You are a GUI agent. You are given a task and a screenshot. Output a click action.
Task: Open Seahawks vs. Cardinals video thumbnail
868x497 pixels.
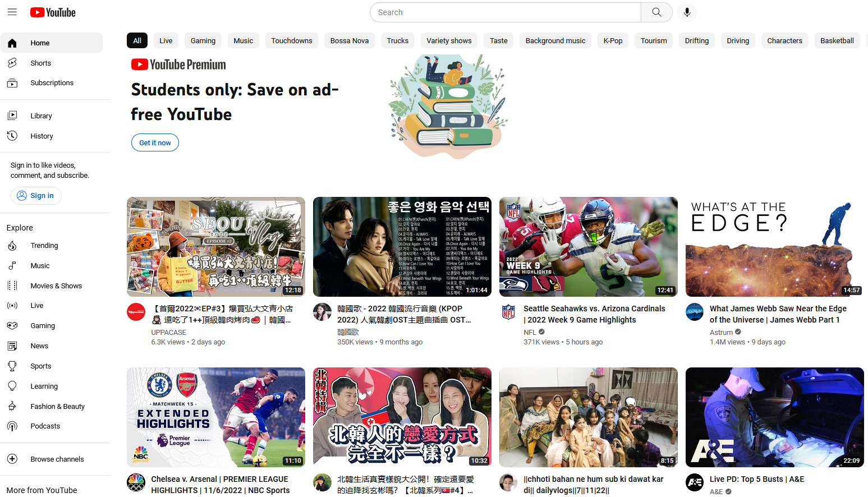coord(588,247)
